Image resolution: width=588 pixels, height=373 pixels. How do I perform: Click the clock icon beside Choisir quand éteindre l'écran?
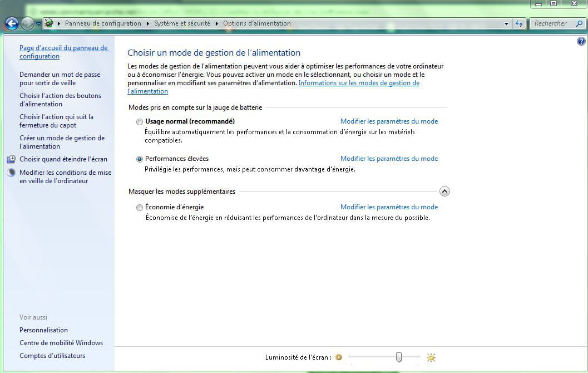11,159
